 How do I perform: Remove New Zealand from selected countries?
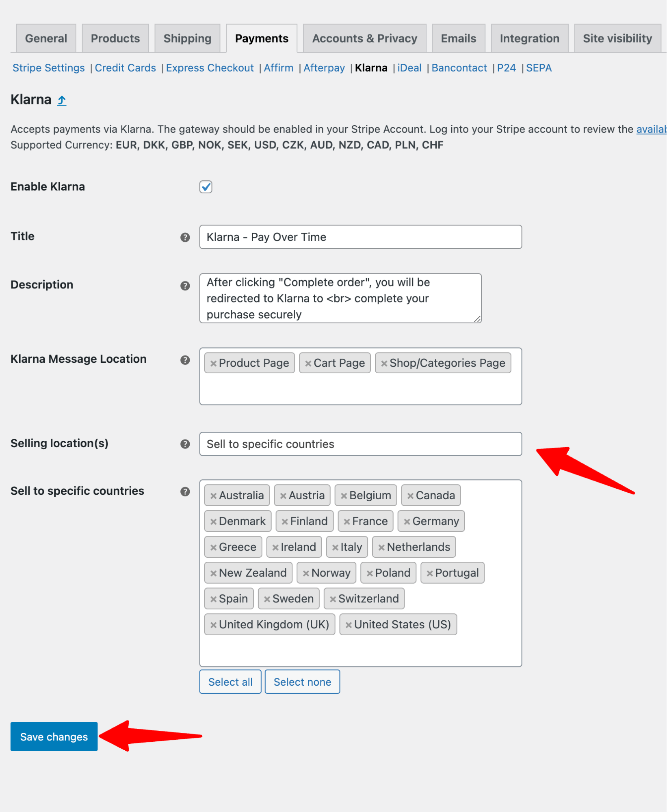213,574
